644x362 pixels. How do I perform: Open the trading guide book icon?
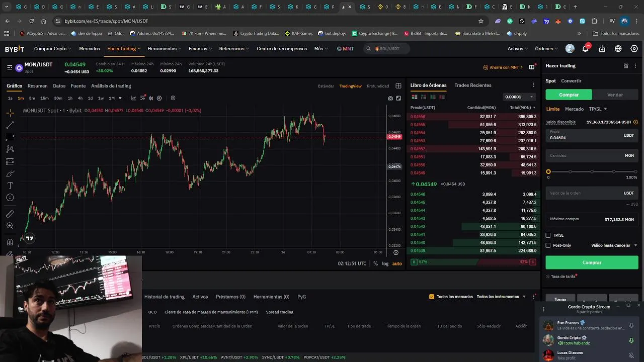coord(531,67)
